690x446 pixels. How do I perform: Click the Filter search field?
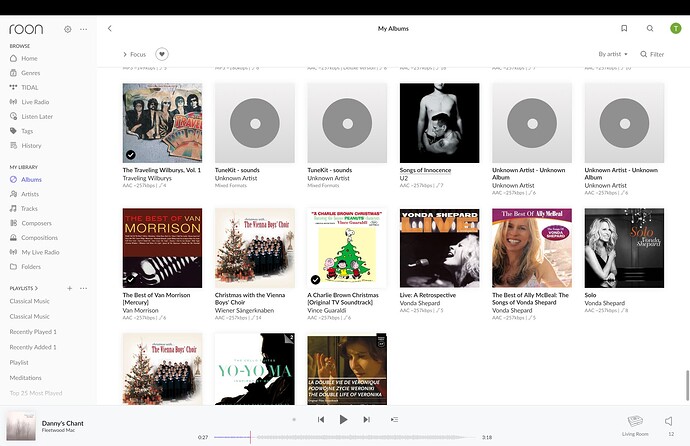pyautogui.click(x=652, y=54)
